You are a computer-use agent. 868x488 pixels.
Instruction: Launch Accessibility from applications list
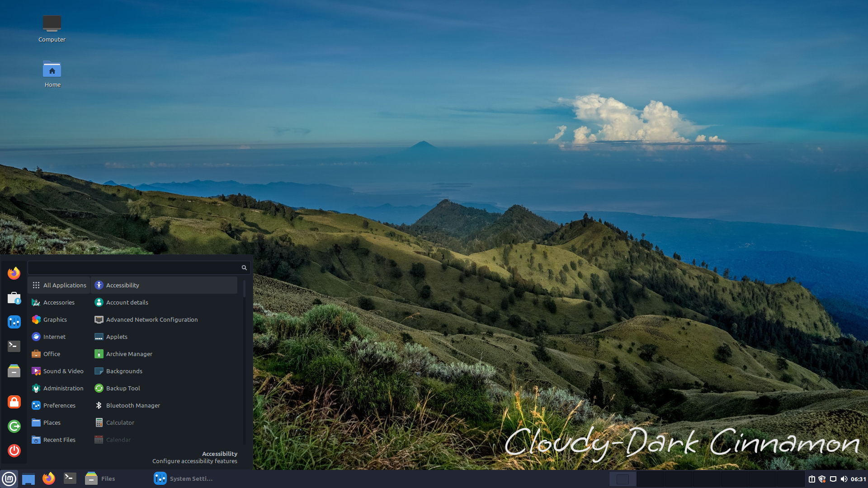click(x=164, y=285)
